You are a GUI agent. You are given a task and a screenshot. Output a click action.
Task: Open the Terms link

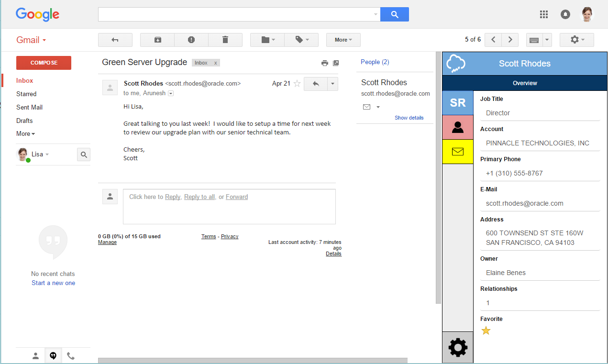point(209,236)
